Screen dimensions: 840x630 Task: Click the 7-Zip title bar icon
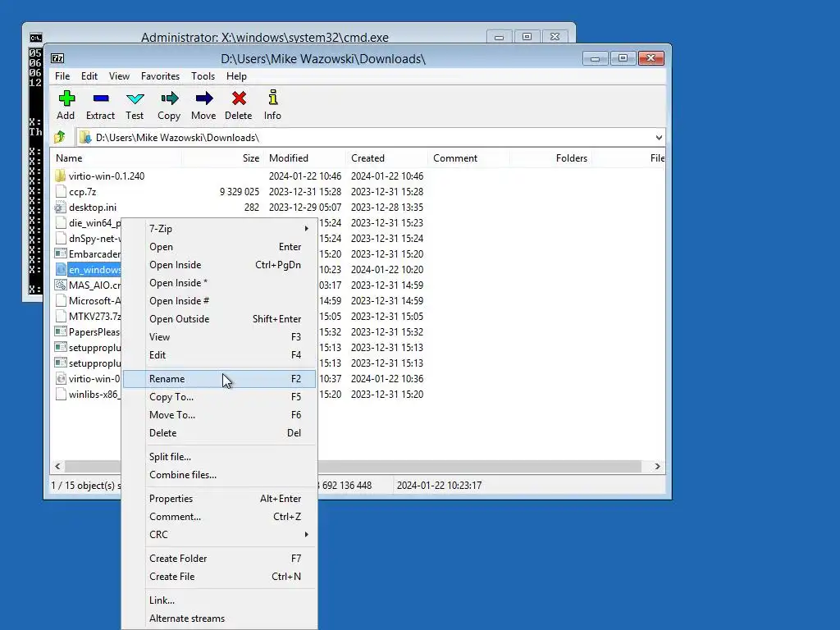tap(57, 58)
